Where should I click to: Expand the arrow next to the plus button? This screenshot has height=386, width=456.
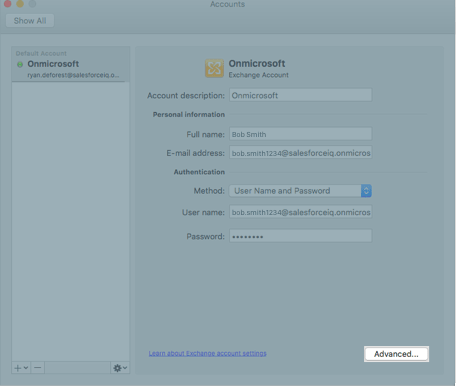26,368
